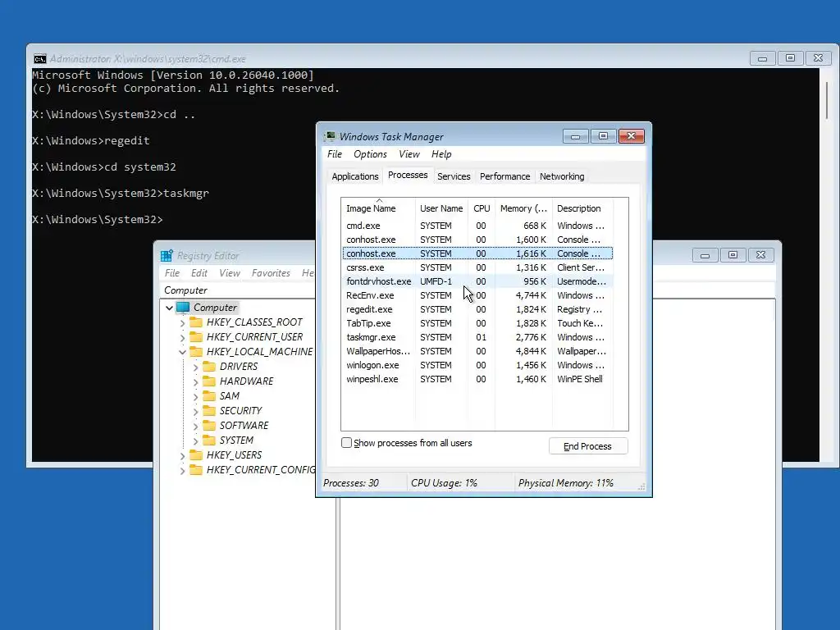Click the Registry Editor title bar icon

pos(167,256)
